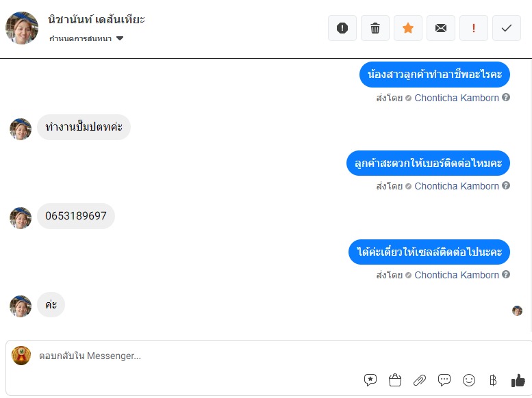Screen dimensions: 532x398
Task: Attach a file with paperclip icon
Action: (x=419, y=380)
